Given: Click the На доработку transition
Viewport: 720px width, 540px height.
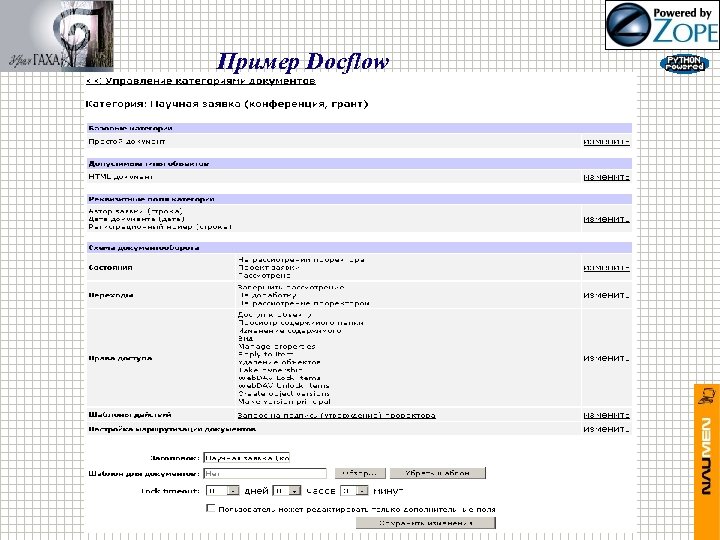Looking at the screenshot, I should [x=267, y=295].
